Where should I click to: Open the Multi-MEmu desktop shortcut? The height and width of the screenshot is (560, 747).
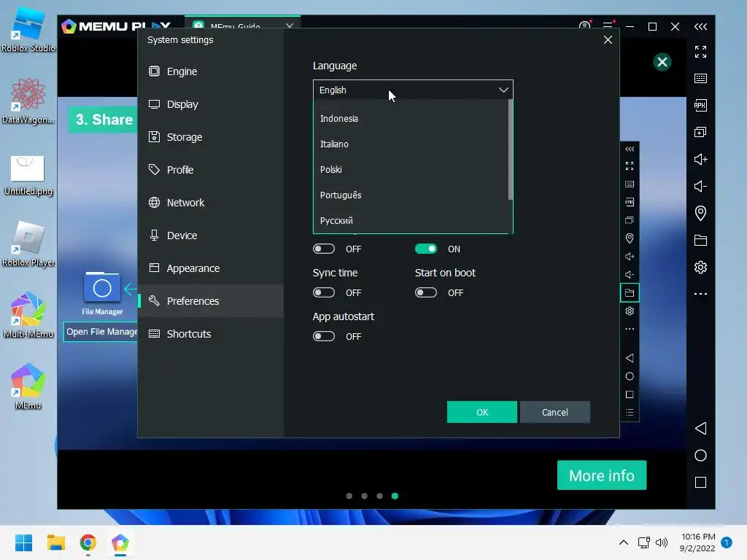[x=28, y=315]
